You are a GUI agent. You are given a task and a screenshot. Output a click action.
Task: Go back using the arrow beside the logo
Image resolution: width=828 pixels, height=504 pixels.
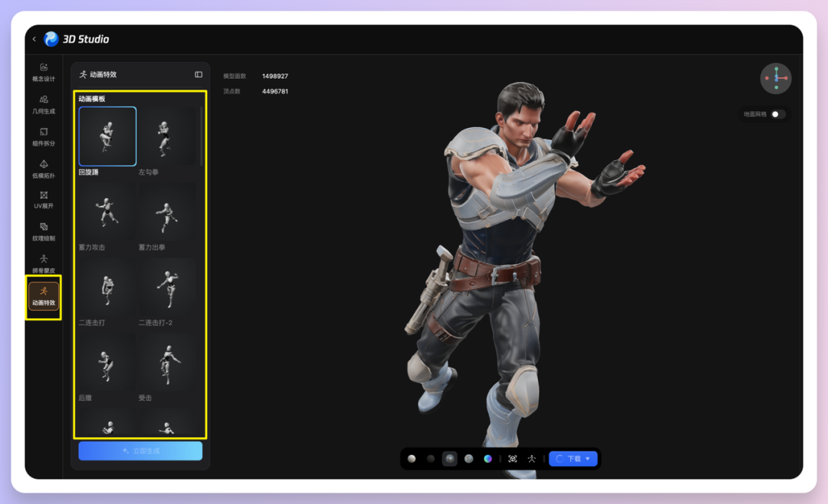click(34, 39)
